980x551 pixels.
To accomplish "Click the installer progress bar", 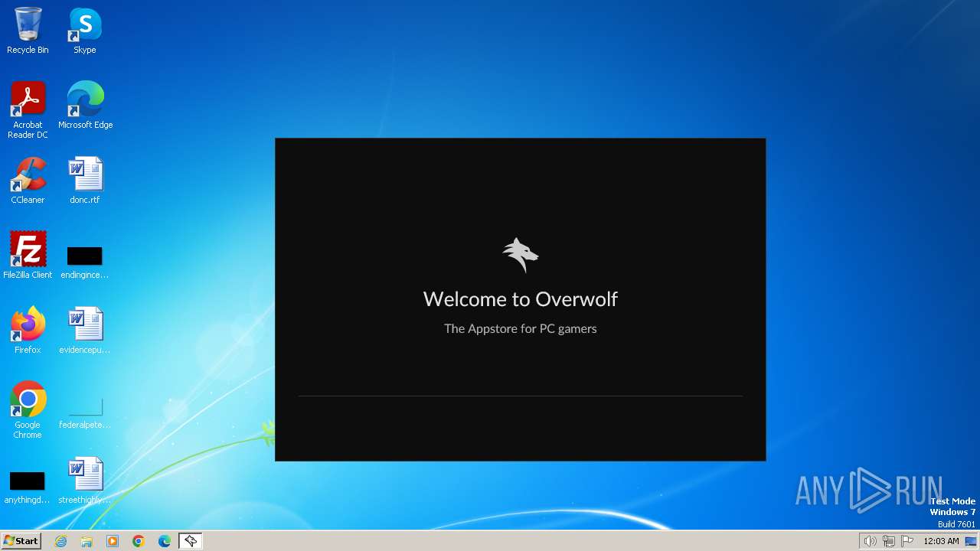I will coord(521,396).
